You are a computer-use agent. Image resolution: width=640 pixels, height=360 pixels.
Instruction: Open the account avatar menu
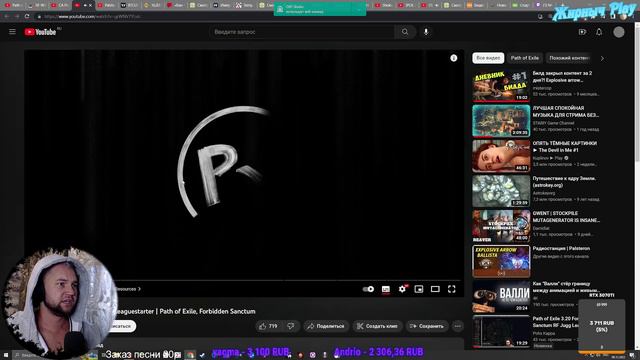(x=619, y=32)
